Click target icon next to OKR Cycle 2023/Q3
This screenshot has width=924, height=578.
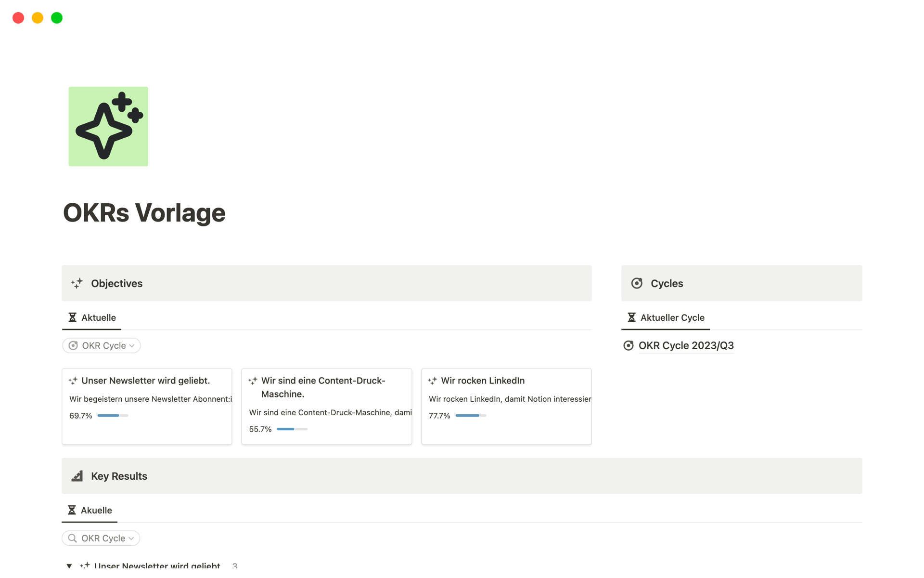628,345
